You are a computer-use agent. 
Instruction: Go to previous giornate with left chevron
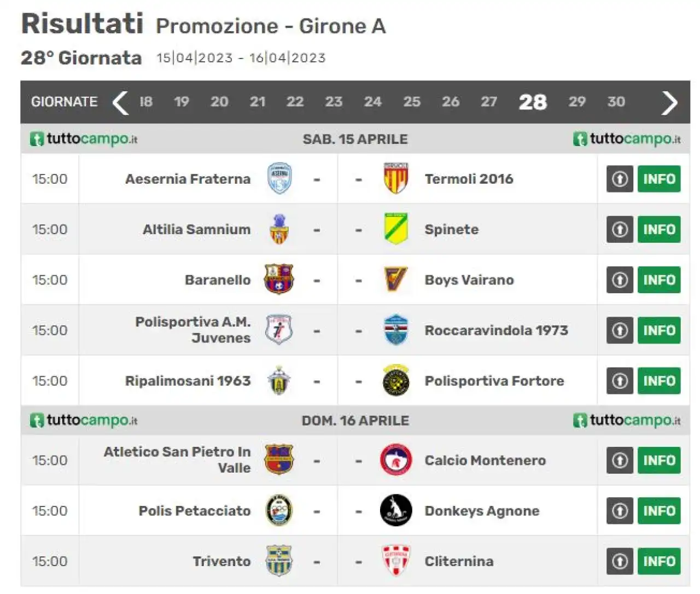pos(120,102)
